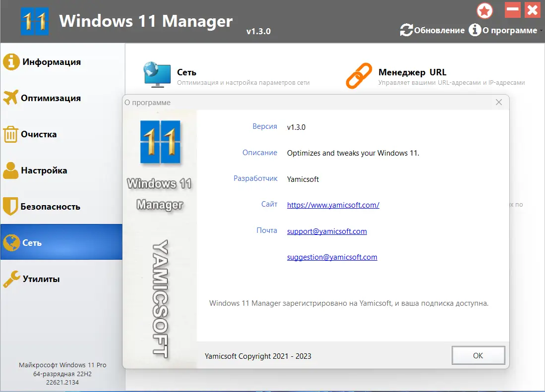Image resolution: width=545 pixels, height=392 pixels.
Task: Open the suggestion@yamicsoft.com link
Action: pos(332,257)
